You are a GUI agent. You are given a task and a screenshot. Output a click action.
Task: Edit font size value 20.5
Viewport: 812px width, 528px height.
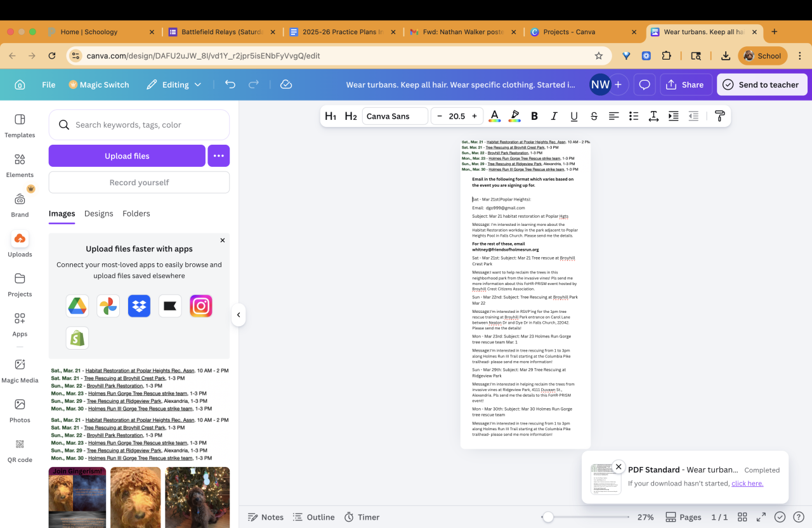point(457,116)
